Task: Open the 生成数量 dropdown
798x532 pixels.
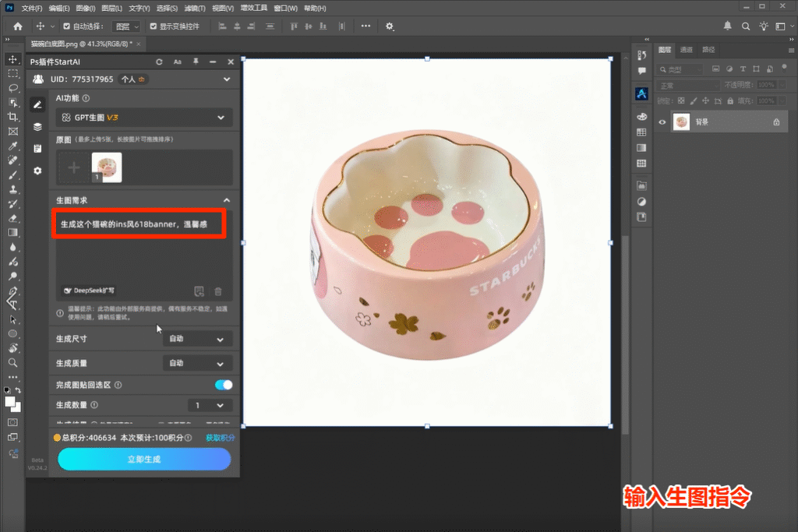Action: 210,405
